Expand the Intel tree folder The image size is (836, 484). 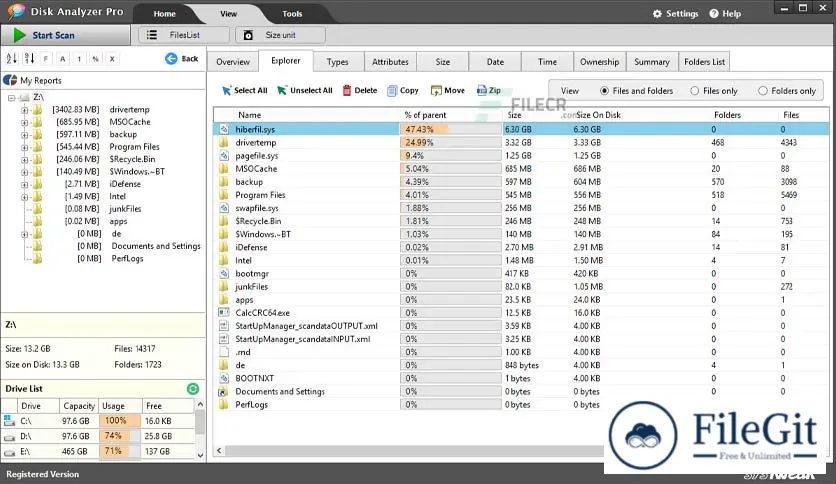(x=25, y=197)
